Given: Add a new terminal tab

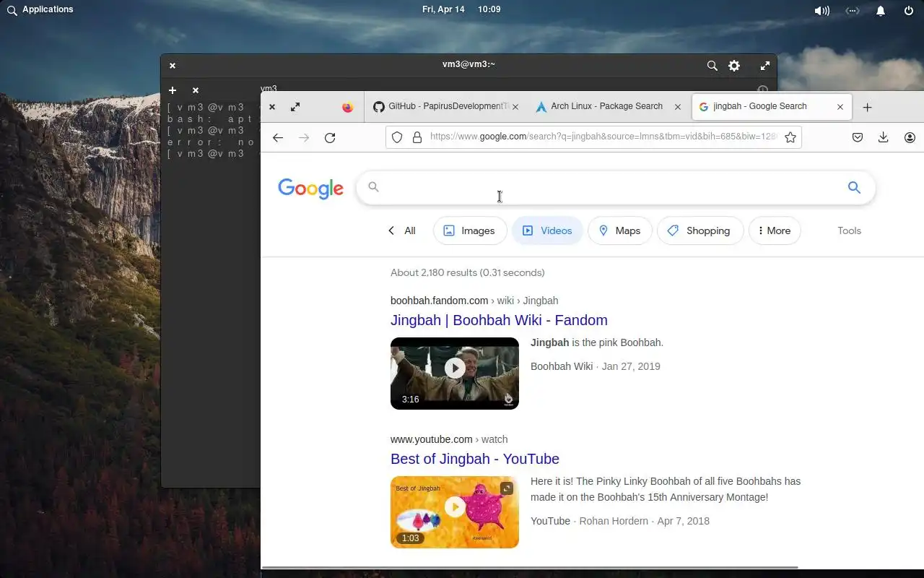Looking at the screenshot, I should [173, 90].
